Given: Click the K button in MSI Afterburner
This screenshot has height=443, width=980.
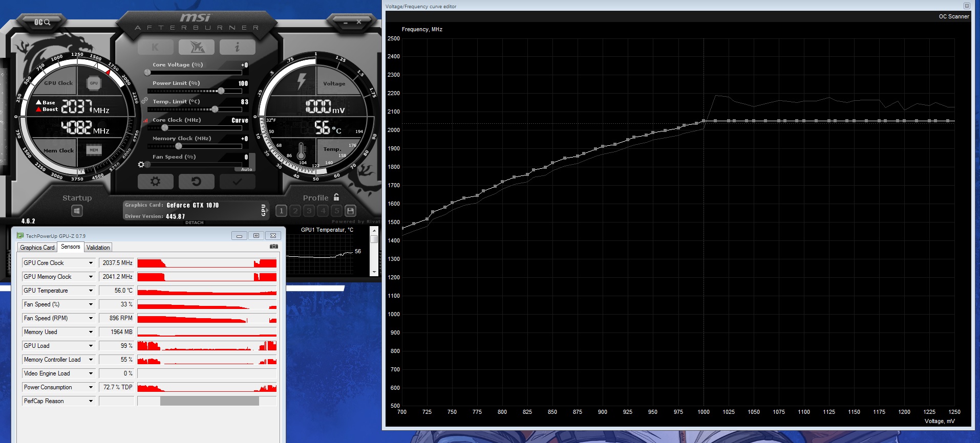Looking at the screenshot, I should click(x=155, y=47).
